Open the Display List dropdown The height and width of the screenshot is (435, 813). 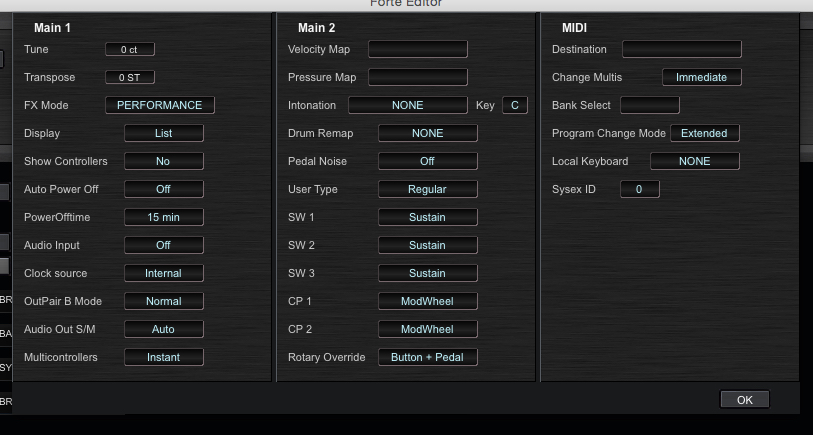164,133
